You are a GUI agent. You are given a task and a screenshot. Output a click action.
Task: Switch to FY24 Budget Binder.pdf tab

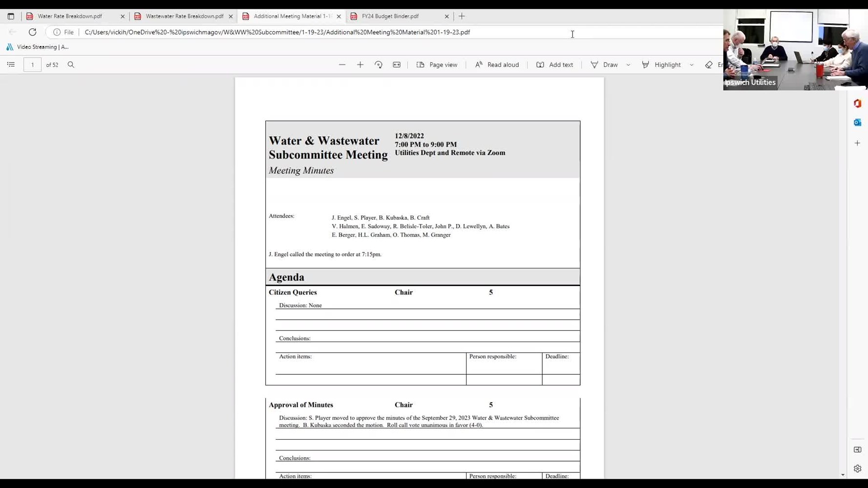click(x=390, y=16)
